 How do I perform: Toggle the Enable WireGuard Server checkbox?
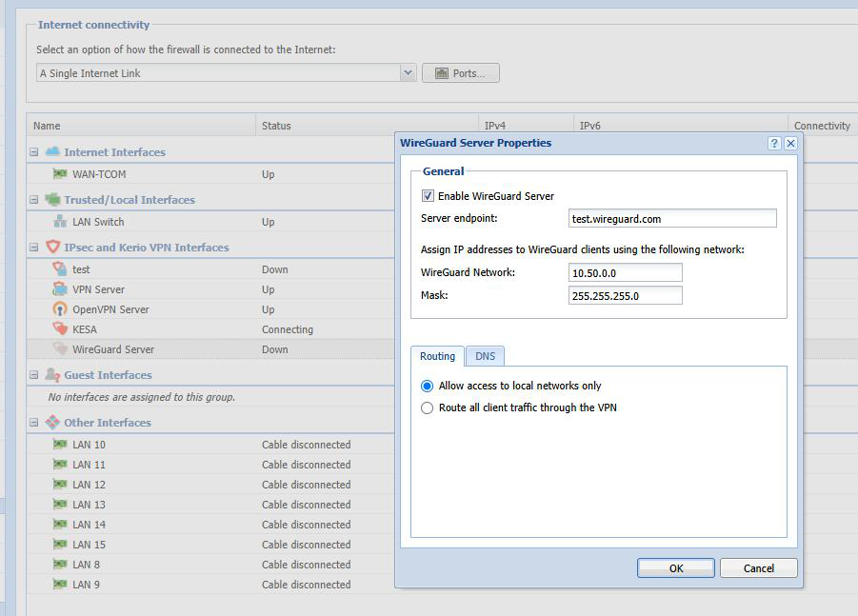pyautogui.click(x=428, y=196)
